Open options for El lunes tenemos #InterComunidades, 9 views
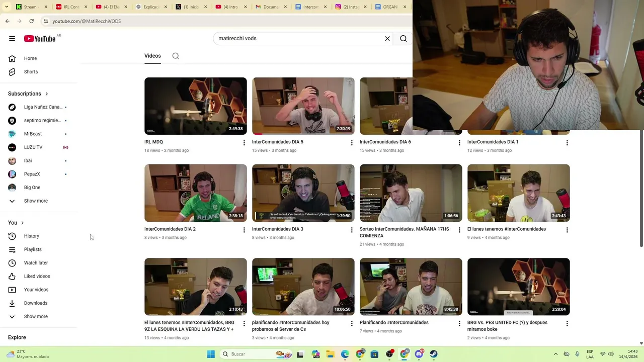 tap(567, 230)
